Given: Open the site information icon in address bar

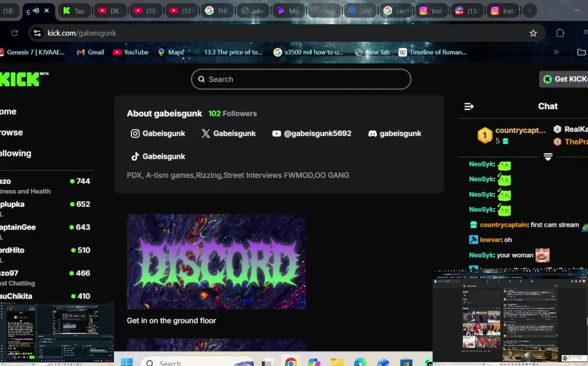Looking at the screenshot, I should 37,33.
